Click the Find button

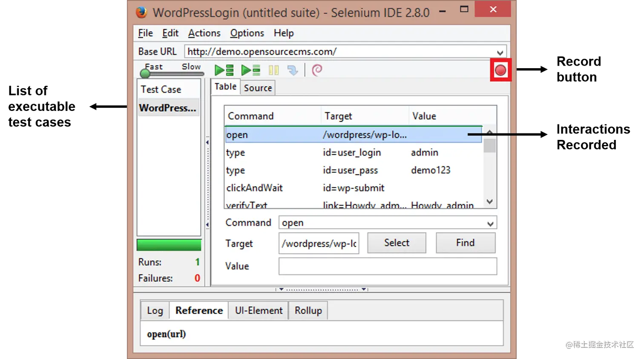point(465,243)
